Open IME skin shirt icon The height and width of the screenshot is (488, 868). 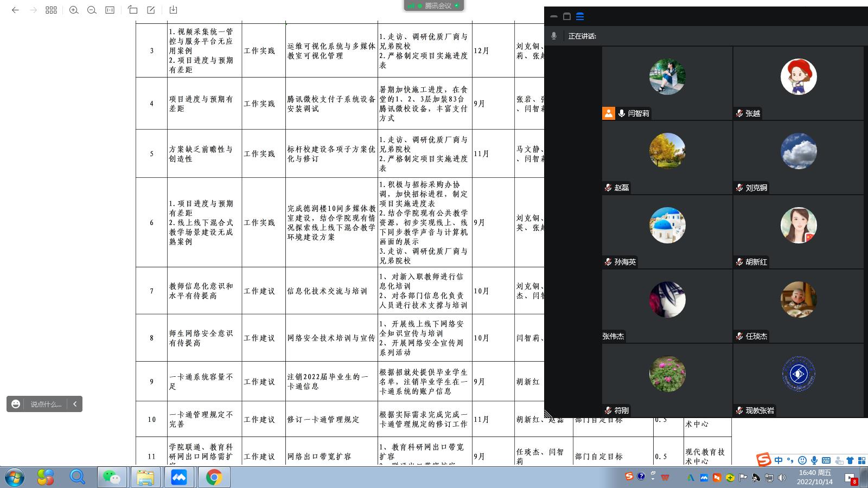tap(850, 460)
